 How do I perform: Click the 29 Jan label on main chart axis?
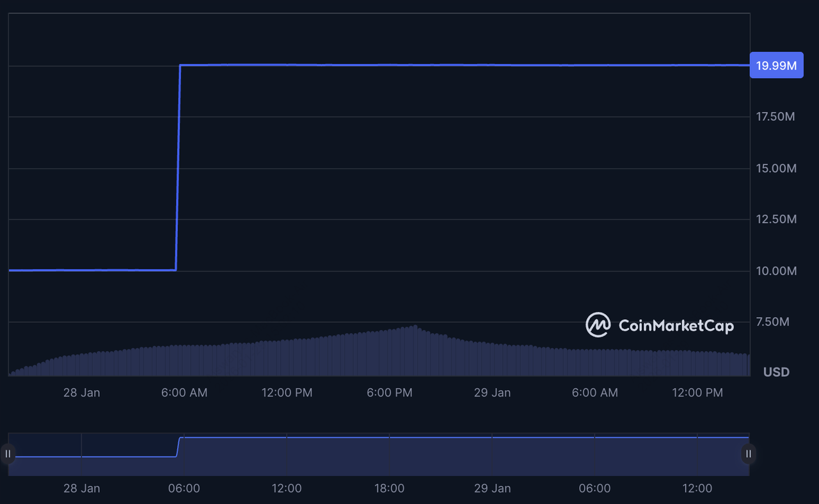pos(492,393)
